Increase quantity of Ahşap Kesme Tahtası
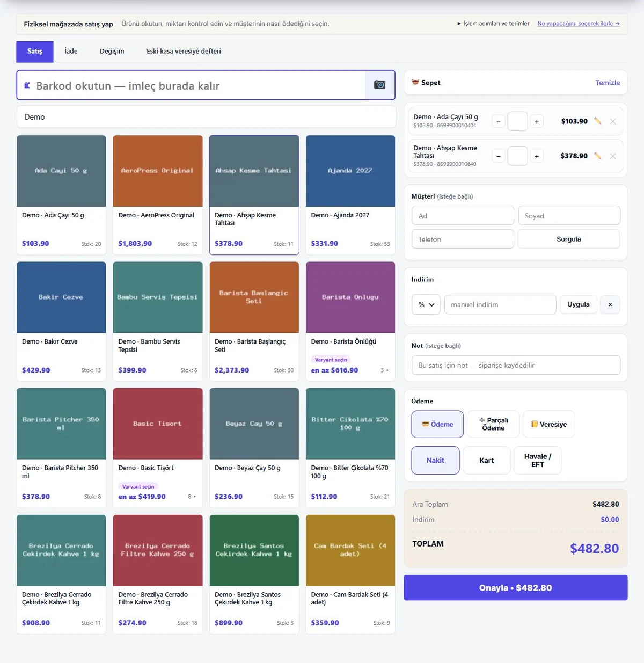644x663 pixels. click(537, 156)
